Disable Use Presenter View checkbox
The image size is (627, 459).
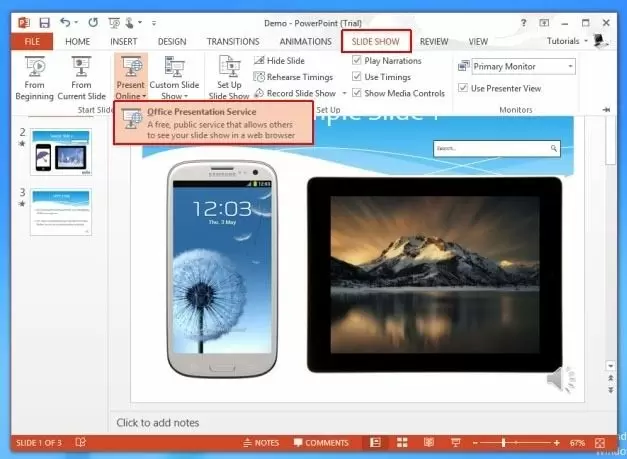pyautogui.click(x=463, y=88)
